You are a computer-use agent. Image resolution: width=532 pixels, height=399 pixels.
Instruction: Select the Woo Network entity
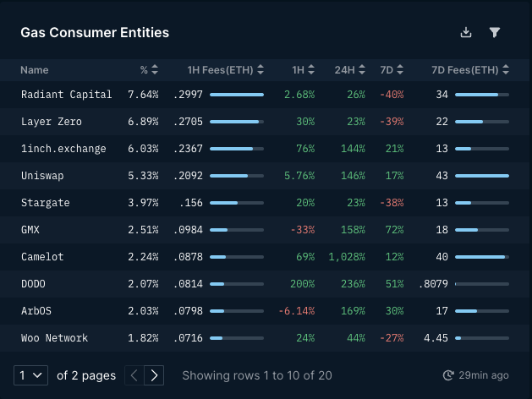(55, 338)
